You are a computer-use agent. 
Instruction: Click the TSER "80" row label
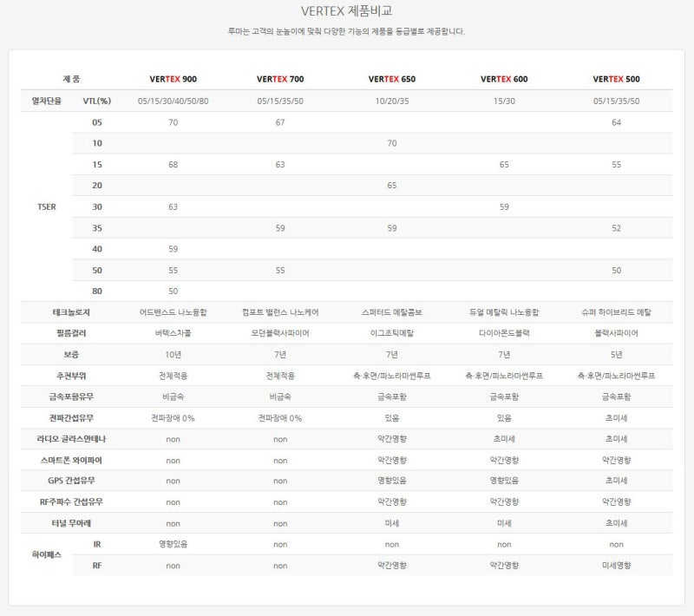pyautogui.click(x=97, y=292)
